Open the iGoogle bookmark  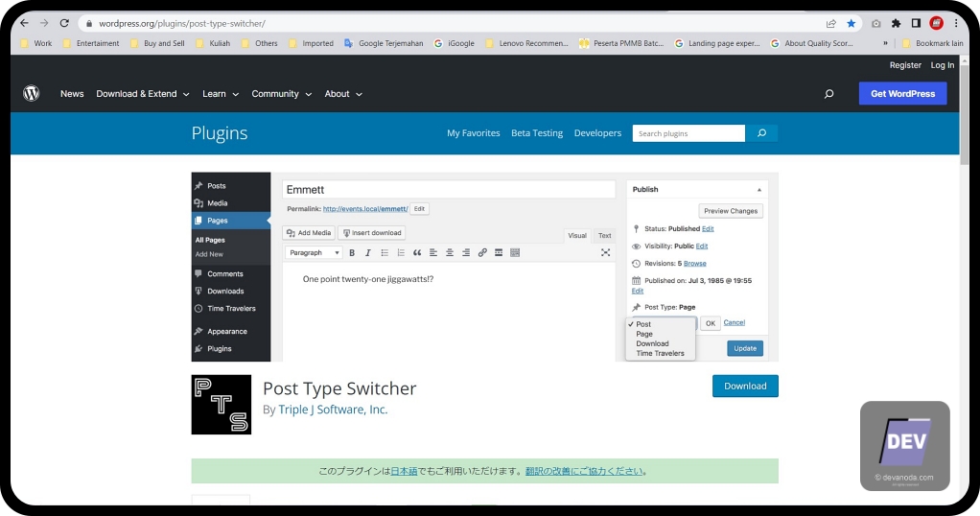(x=454, y=43)
